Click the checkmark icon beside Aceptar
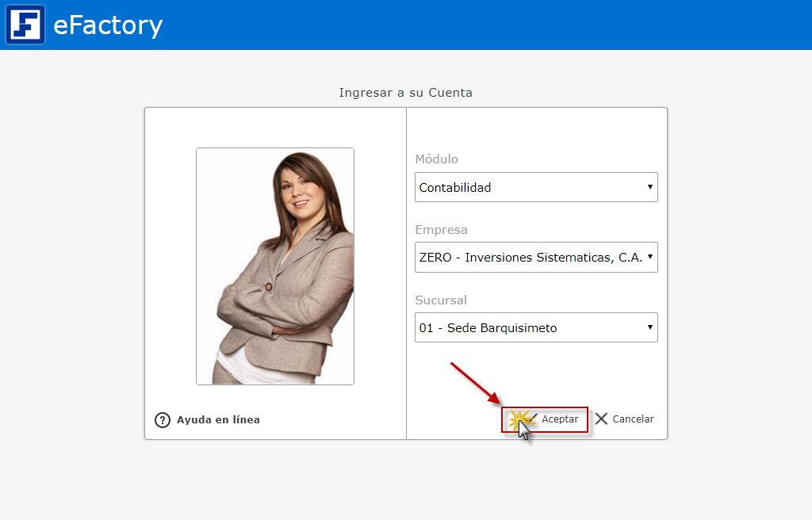Image resolution: width=812 pixels, height=520 pixels. pos(530,419)
